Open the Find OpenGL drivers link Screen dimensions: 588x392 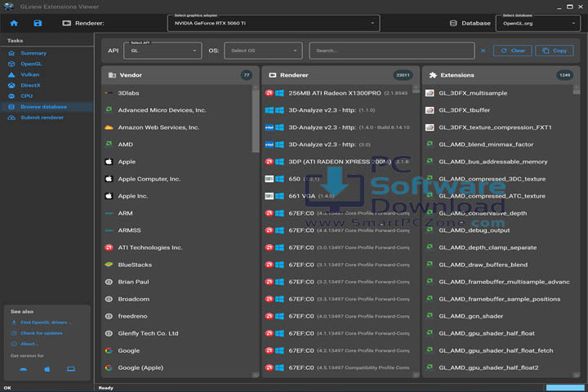[x=46, y=323]
